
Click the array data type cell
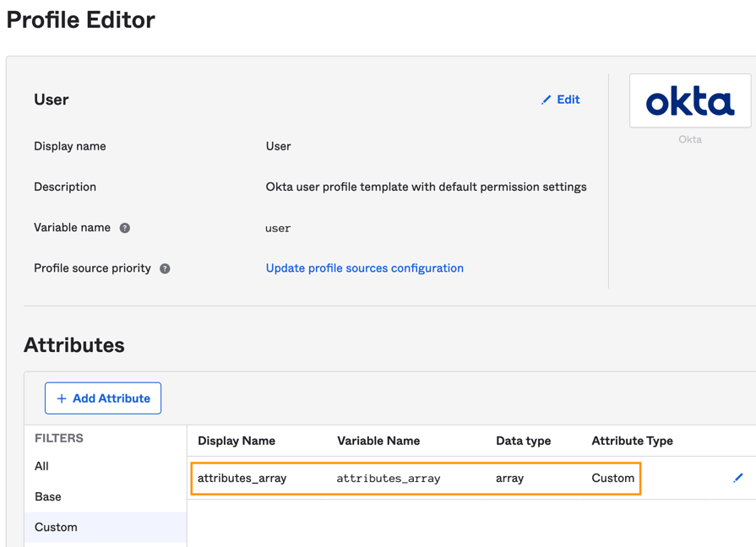pyautogui.click(x=509, y=478)
